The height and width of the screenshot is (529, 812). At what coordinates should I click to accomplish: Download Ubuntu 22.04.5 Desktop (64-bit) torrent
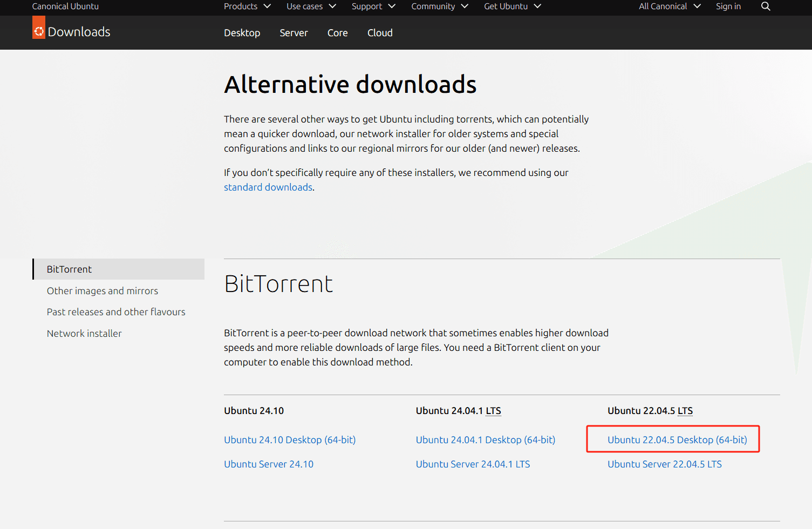pyautogui.click(x=677, y=440)
